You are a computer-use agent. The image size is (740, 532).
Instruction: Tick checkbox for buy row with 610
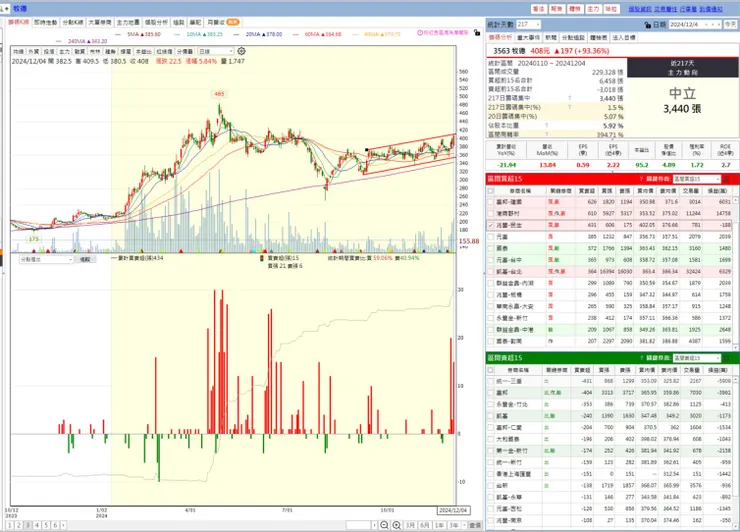click(491, 213)
